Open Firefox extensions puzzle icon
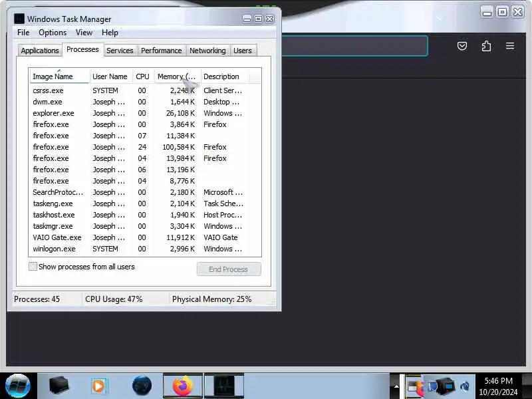The height and width of the screenshot is (399, 532). 486,46
